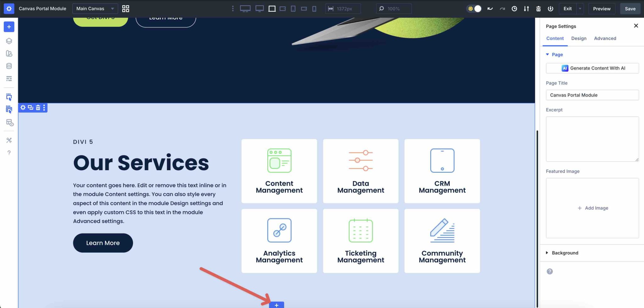Click the Save button

pyautogui.click(x=630, y=8)
